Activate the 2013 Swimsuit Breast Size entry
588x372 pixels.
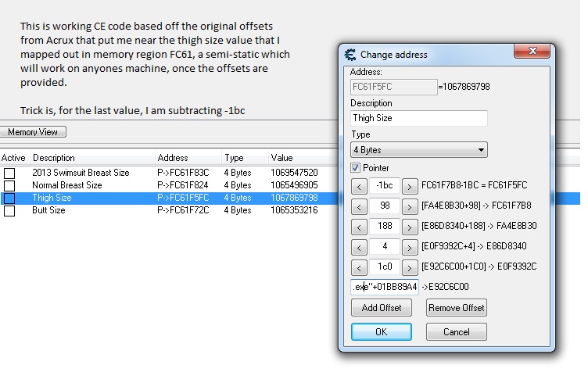[x=9, y=173]
